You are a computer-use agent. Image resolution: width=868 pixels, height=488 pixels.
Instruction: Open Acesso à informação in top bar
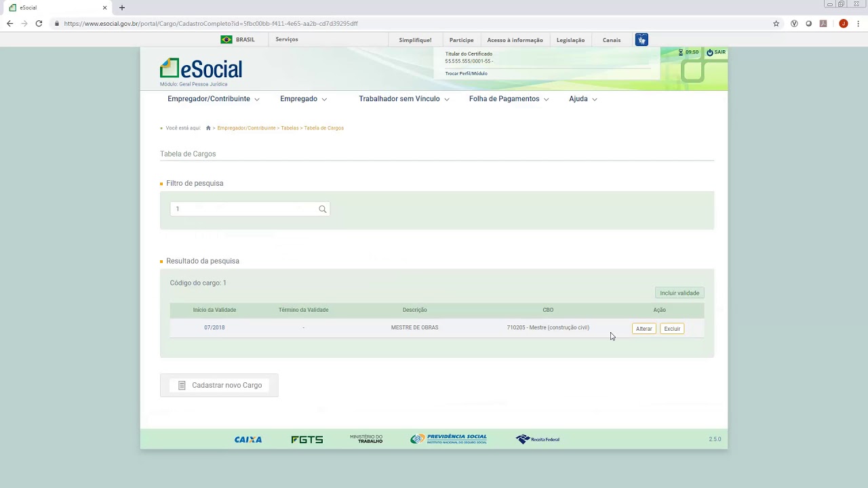point(515,40)
